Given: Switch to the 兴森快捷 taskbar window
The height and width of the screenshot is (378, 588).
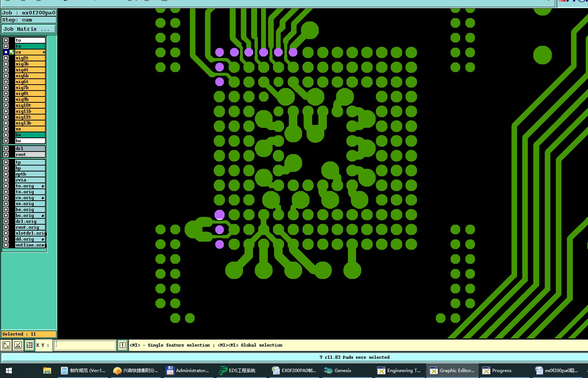Looking at the screenshot, I should [136, 370].
